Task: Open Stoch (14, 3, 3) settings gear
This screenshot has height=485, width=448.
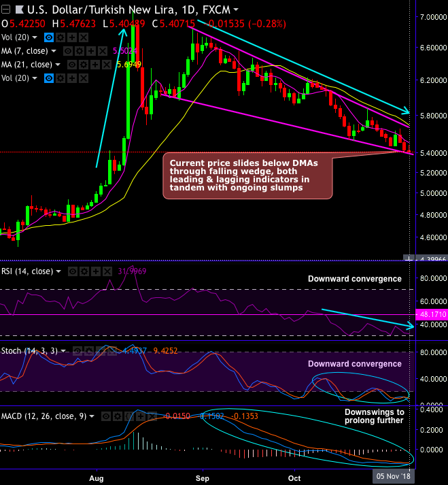Action: pos(89,351)
